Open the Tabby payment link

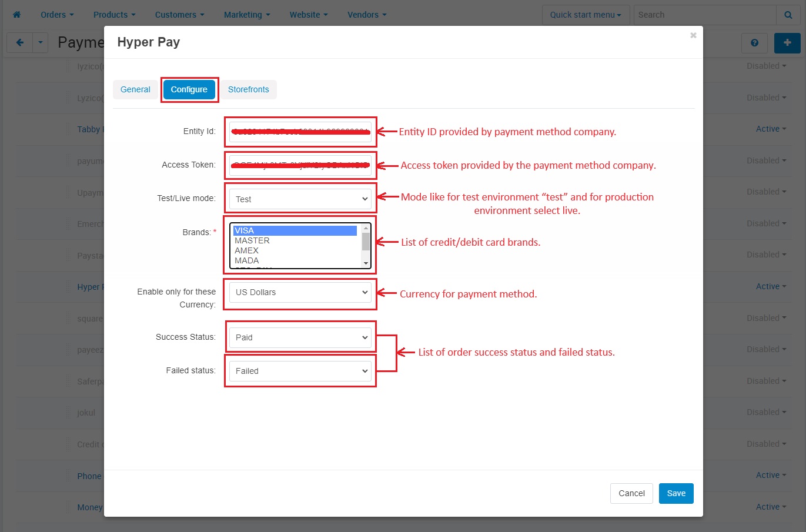pos(90,129)
